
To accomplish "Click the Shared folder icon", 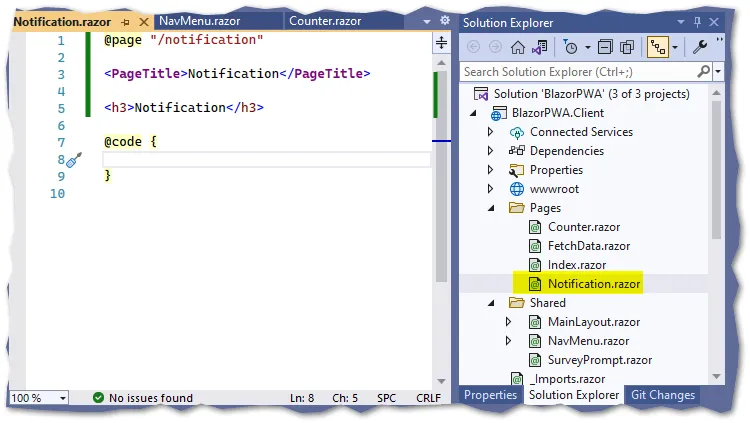I will coord(517,302).
